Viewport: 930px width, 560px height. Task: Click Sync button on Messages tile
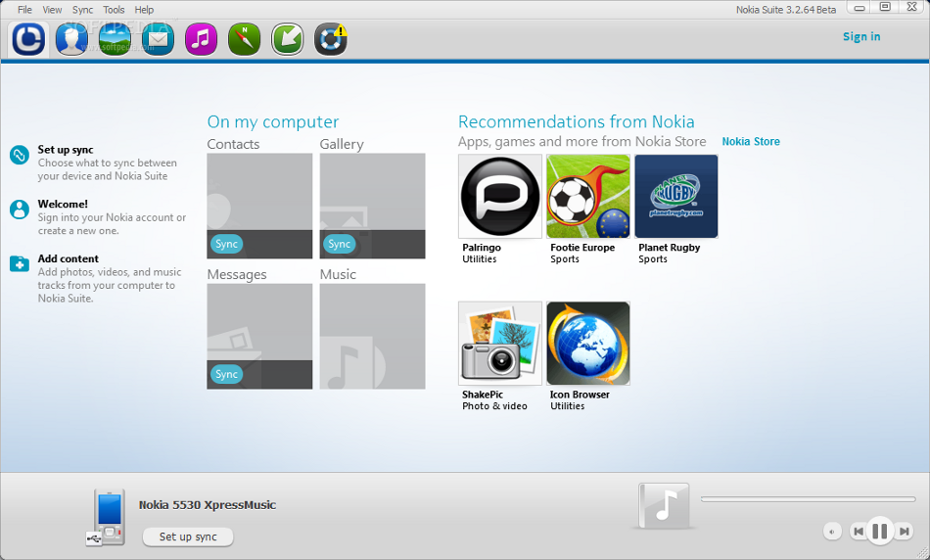[x=226, y=374]
